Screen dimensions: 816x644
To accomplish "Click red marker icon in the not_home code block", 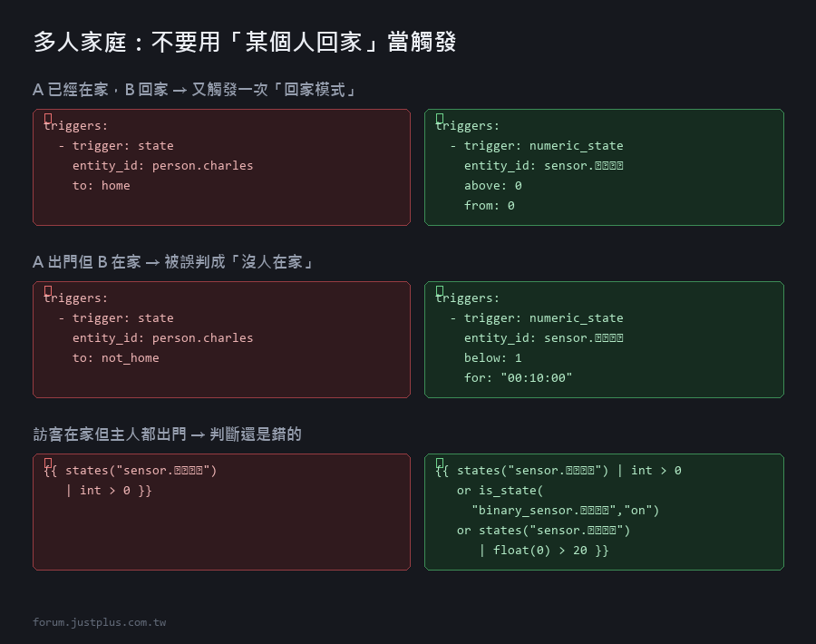I will pyautogui.click(x=48, y=290).
